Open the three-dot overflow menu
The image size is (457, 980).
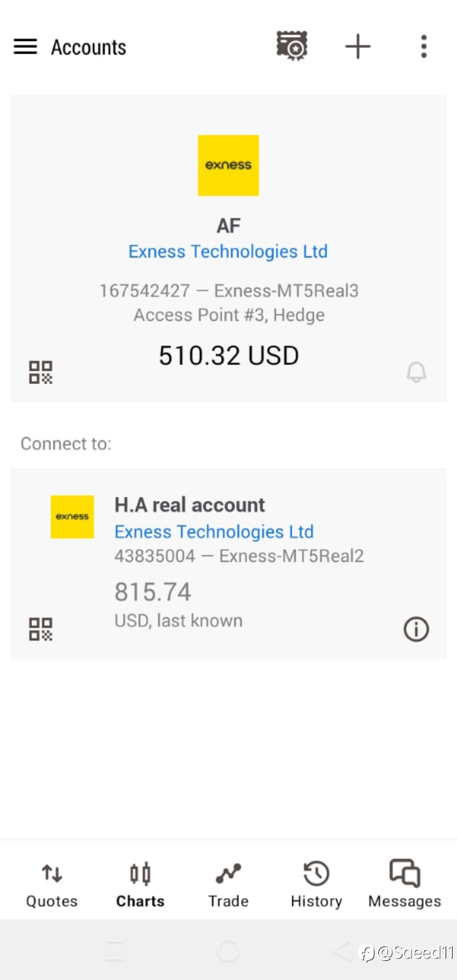click(x=423, y=47)
